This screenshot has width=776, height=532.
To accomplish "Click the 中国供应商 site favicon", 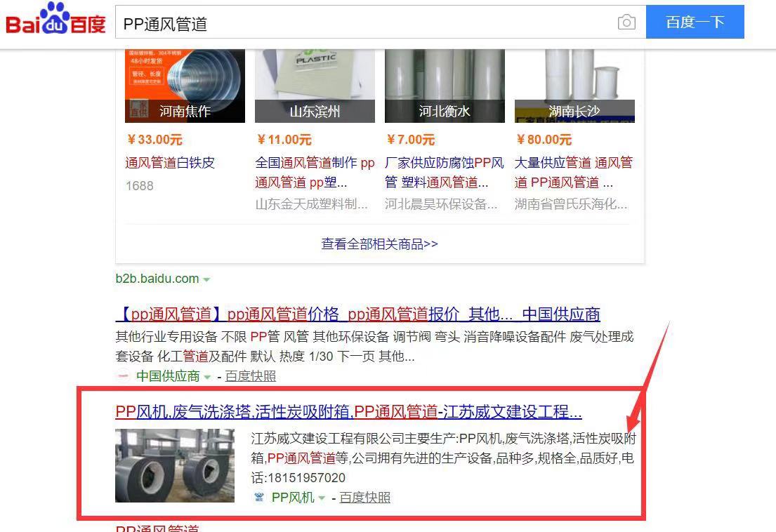I will pos(123,376).
